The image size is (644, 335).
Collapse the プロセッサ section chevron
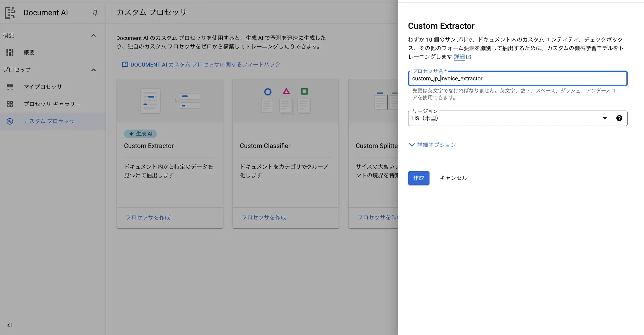[x=93, y=70]
